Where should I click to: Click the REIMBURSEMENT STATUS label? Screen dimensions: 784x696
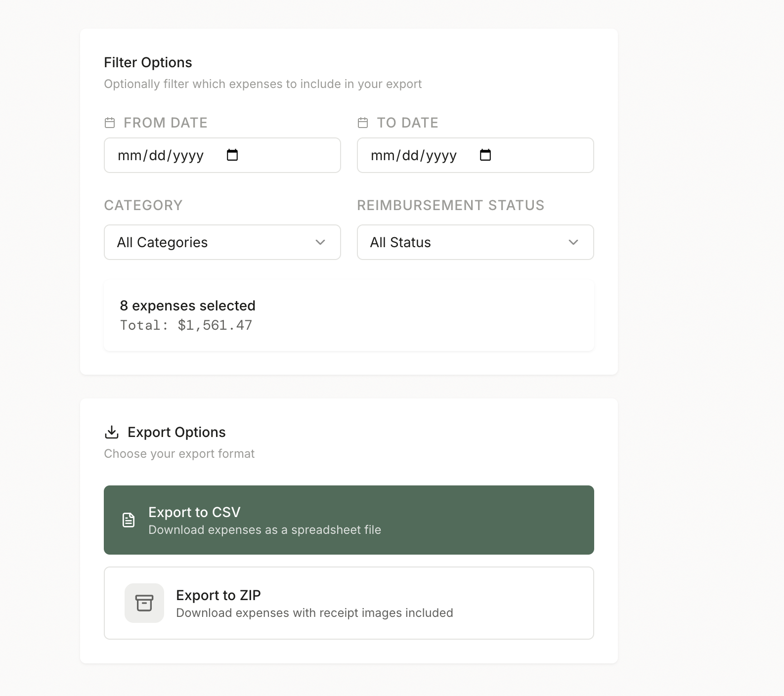pos(450,205)
